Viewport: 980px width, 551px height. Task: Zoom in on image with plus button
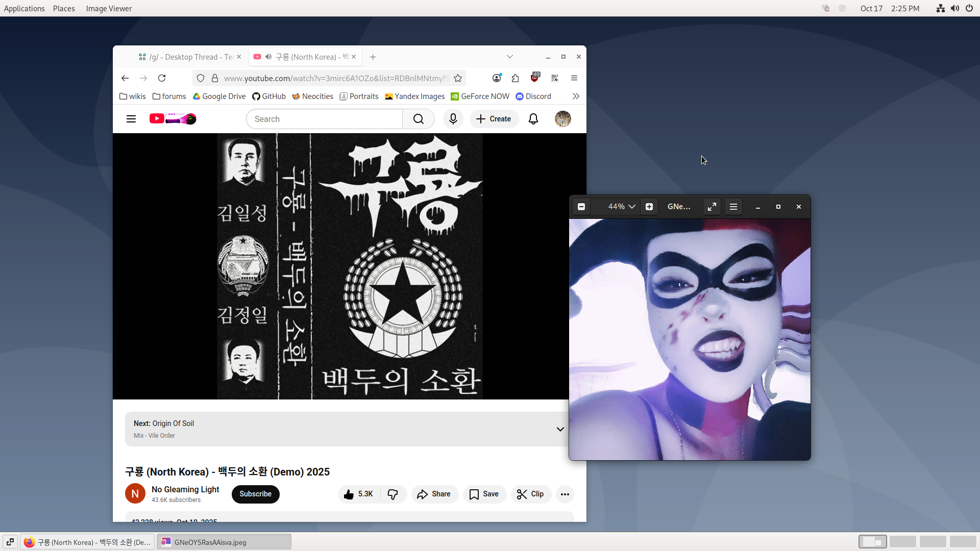point(649,207)
